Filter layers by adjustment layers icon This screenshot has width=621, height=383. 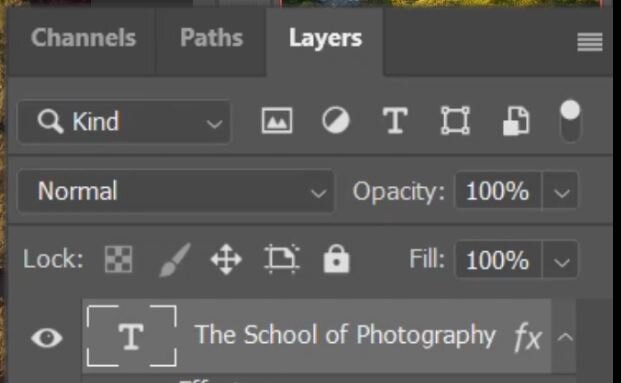[335, 120]
